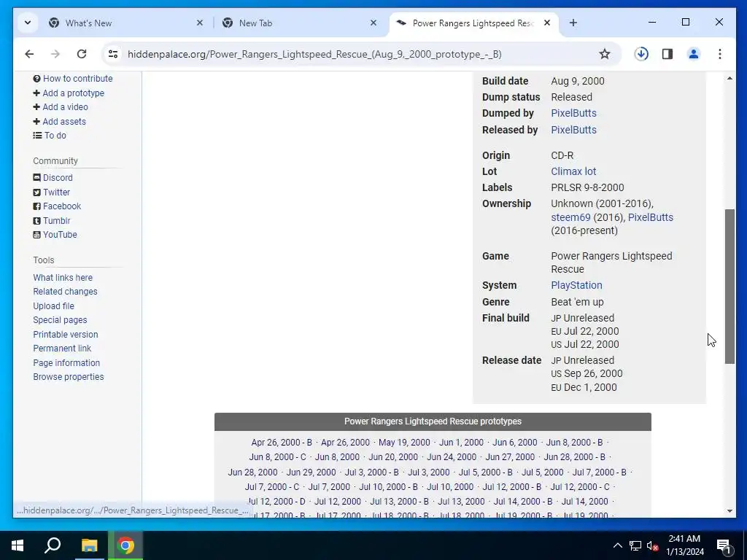Open the Chrome three-dot menu
The image size is (747, 560).
pos(720,54)
